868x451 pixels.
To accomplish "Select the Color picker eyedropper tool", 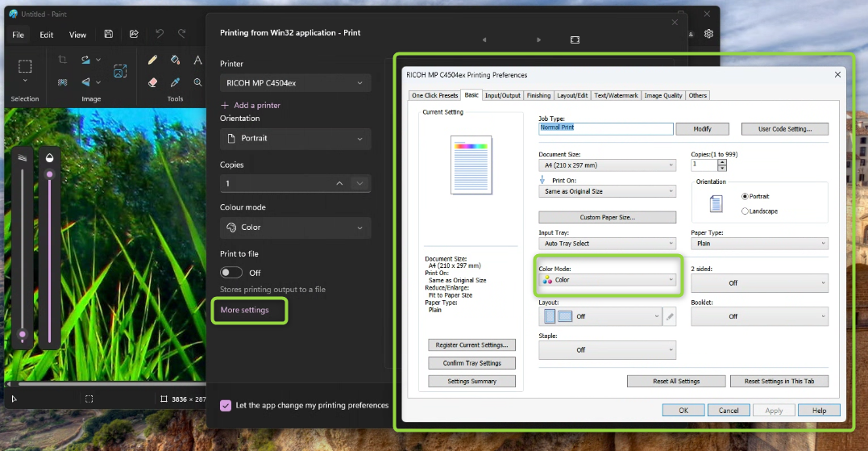I will coord(175,82).
